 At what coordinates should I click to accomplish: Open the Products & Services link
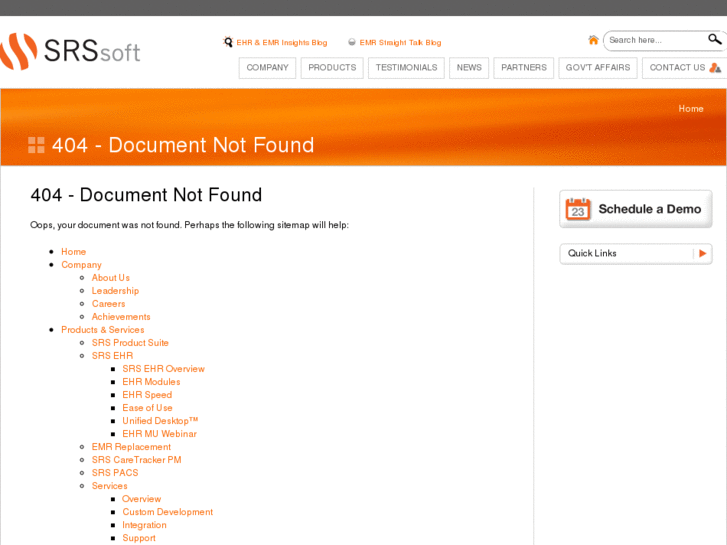[x=102, y=329]
